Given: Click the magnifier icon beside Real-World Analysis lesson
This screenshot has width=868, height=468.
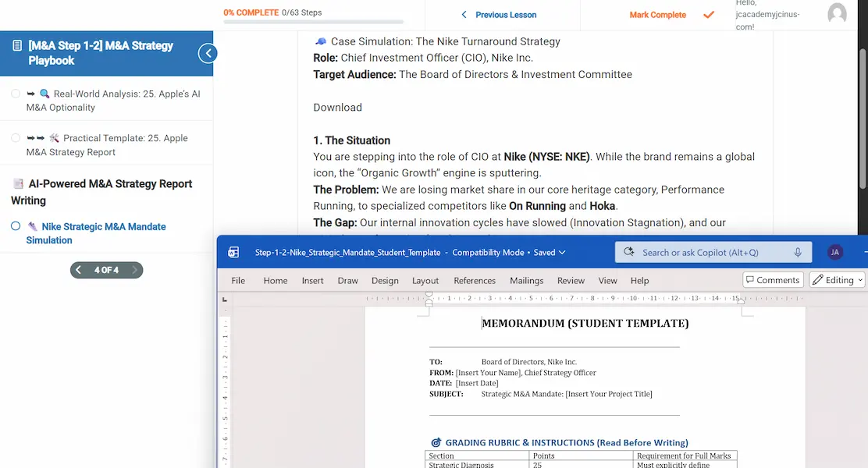Looking at the screenshot, I should click(x=44, y=94).
